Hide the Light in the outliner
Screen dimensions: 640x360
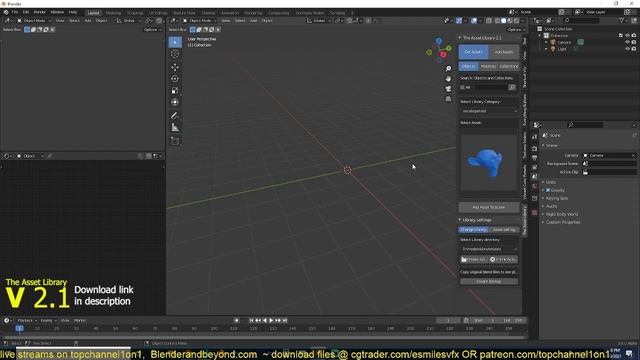(x=627, y=49)
